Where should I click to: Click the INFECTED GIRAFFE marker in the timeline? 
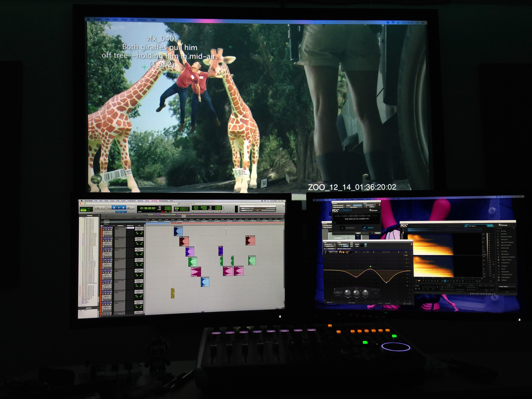tap(176, 223)
